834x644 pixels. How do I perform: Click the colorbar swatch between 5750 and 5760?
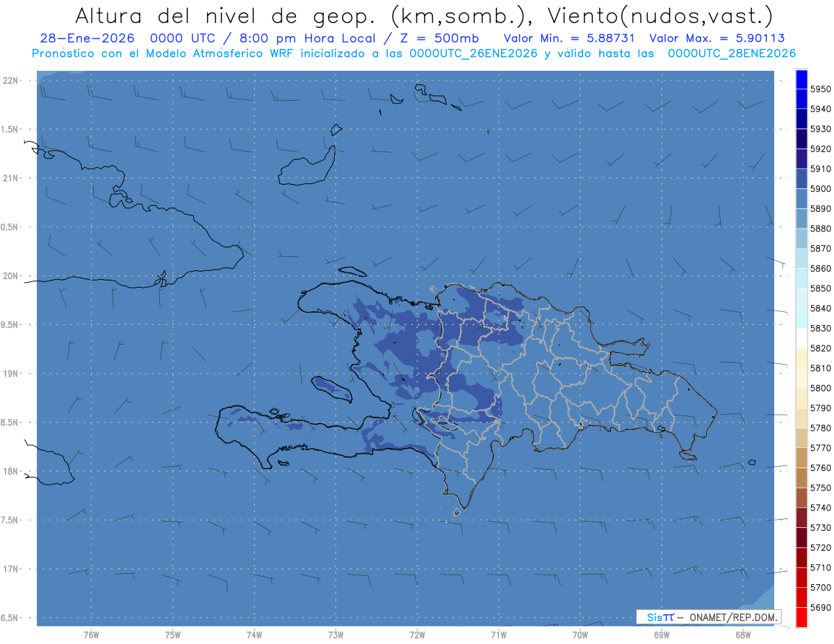(x=801, y=477)
